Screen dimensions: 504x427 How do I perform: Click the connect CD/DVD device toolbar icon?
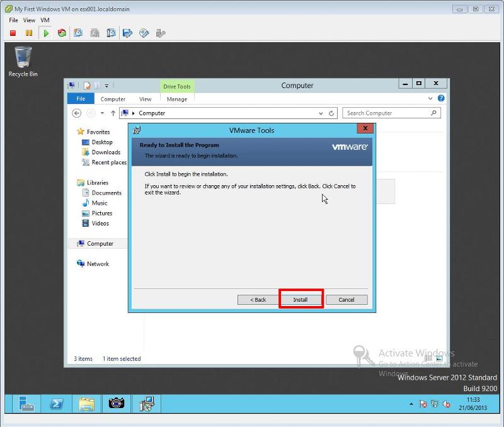[x=144, y=33]
